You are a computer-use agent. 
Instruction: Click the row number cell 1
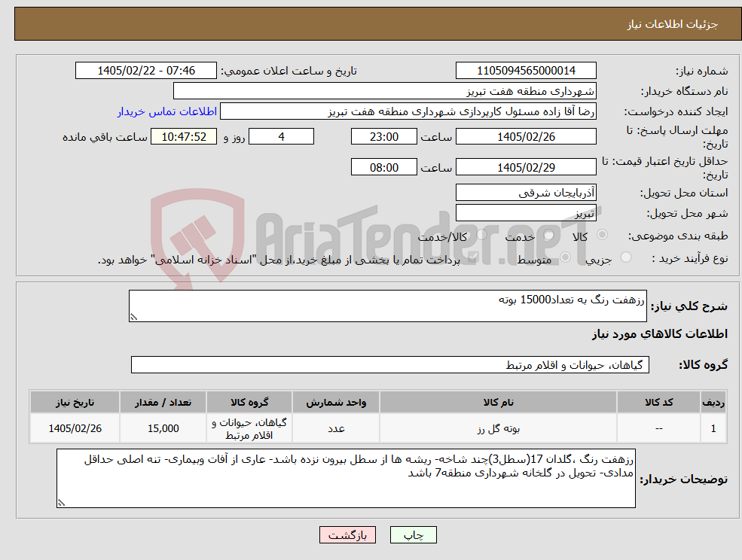pos(713,428)
